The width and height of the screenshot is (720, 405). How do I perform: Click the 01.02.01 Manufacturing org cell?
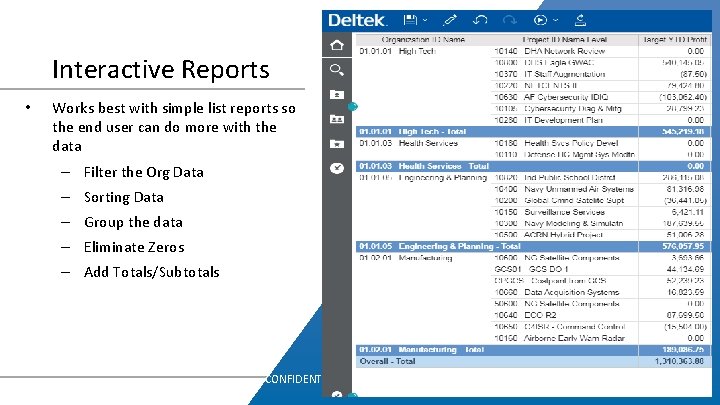405,258
